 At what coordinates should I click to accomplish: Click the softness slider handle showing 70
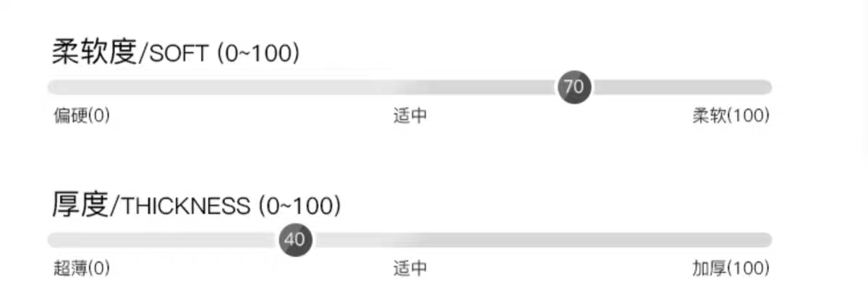[x=574, y=87]
